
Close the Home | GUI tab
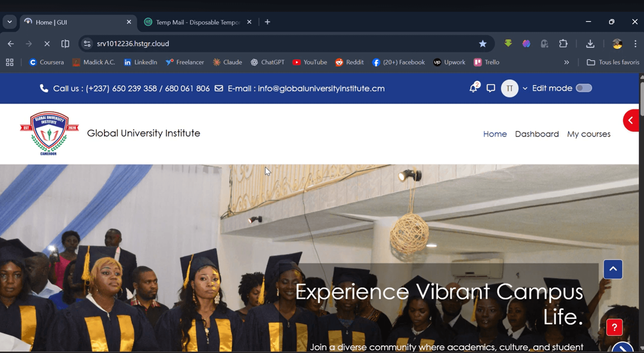pos(129,22)
